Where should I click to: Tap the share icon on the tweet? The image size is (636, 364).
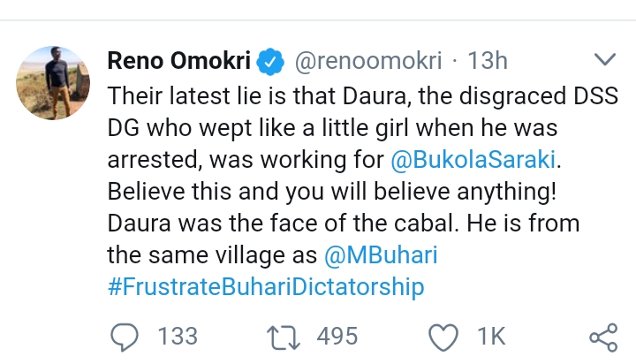(602, 337)
